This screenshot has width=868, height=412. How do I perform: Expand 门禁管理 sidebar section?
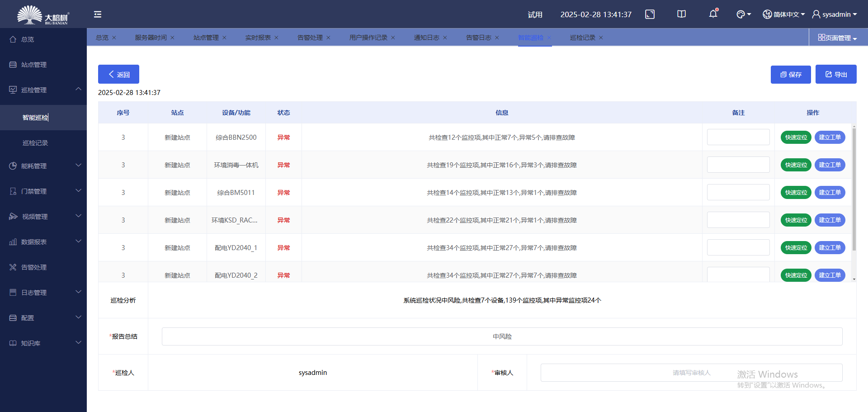pyautogui.click(x=43, y=191)
